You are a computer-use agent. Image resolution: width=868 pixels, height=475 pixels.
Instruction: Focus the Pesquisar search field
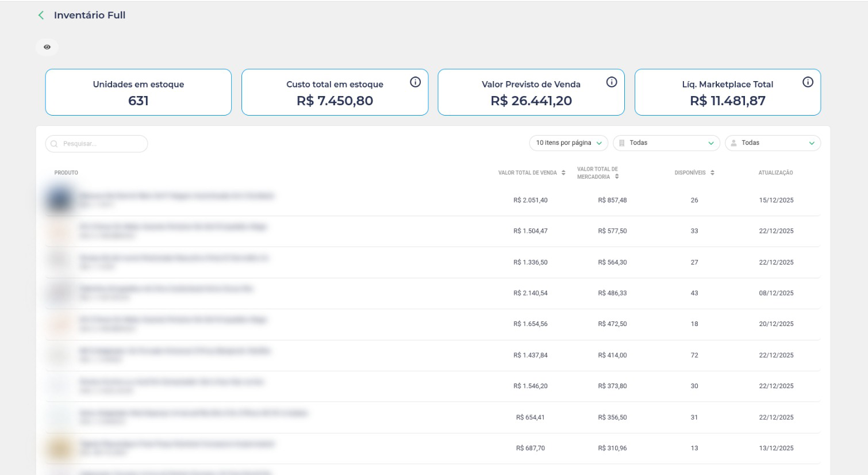click(101, 144)
